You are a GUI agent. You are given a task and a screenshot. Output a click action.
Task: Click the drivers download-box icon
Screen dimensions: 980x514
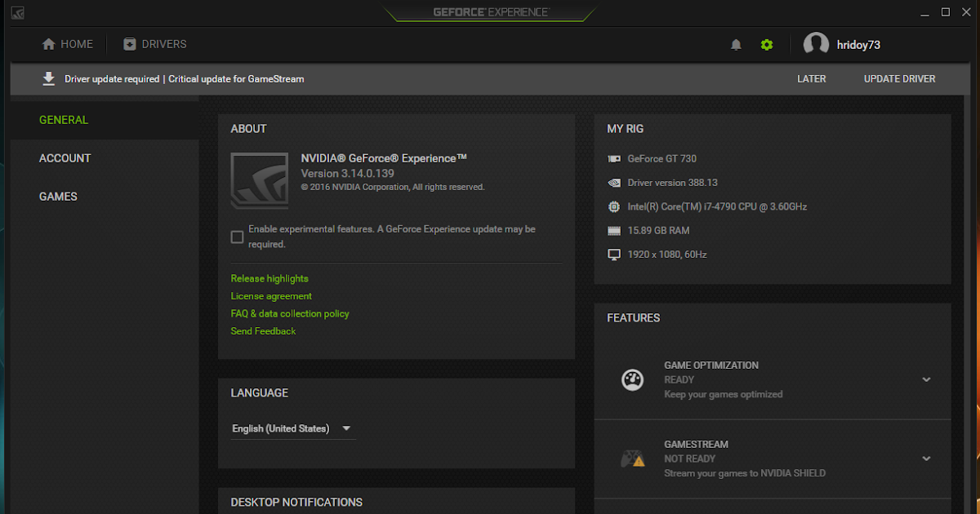tap(129, 44)
